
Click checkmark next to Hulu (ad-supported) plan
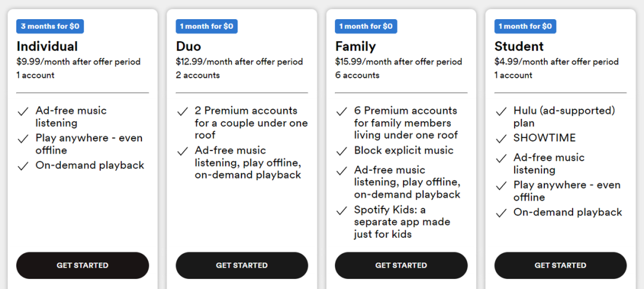pyautogui.click(x=501, y=111)
